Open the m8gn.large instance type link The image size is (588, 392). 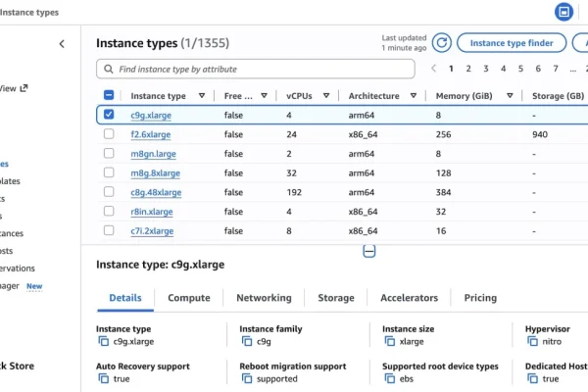point(153,154)
